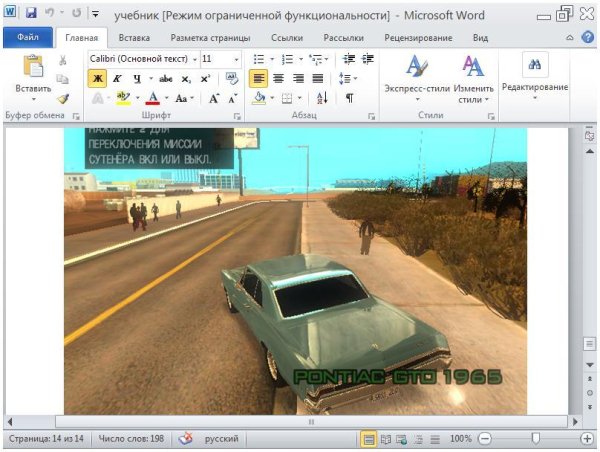600x452 pixels.
Task: Open the Calibri font name dropdown
Action: (195, 60)
